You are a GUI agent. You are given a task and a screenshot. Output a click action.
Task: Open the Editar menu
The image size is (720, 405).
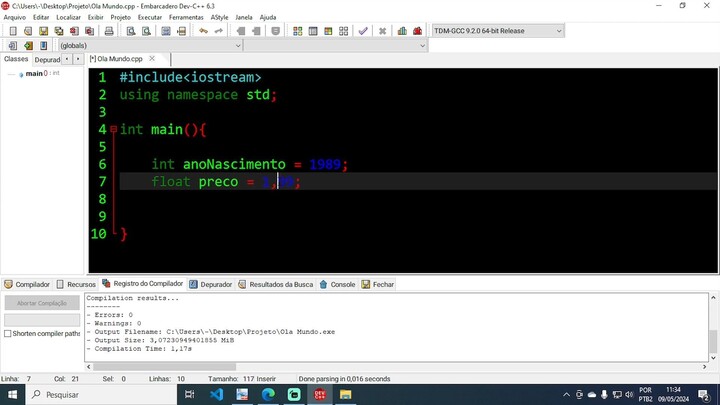(41, 17)
